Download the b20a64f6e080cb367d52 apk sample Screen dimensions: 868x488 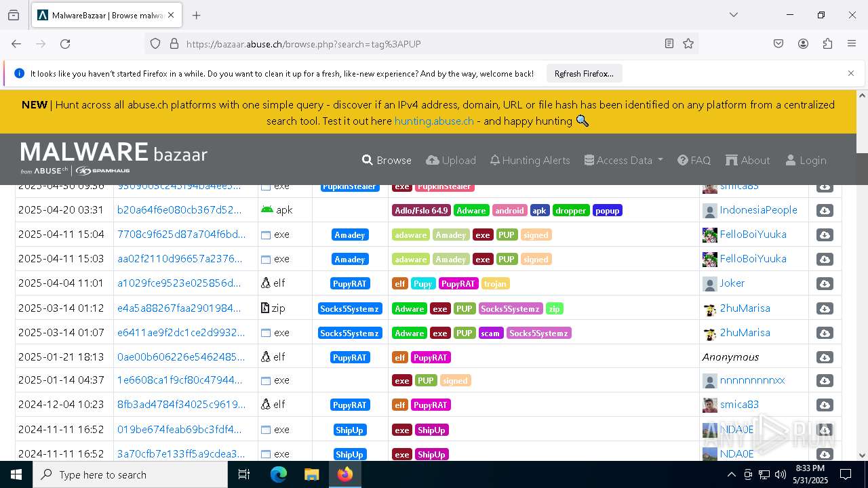[x=825, y=211]
